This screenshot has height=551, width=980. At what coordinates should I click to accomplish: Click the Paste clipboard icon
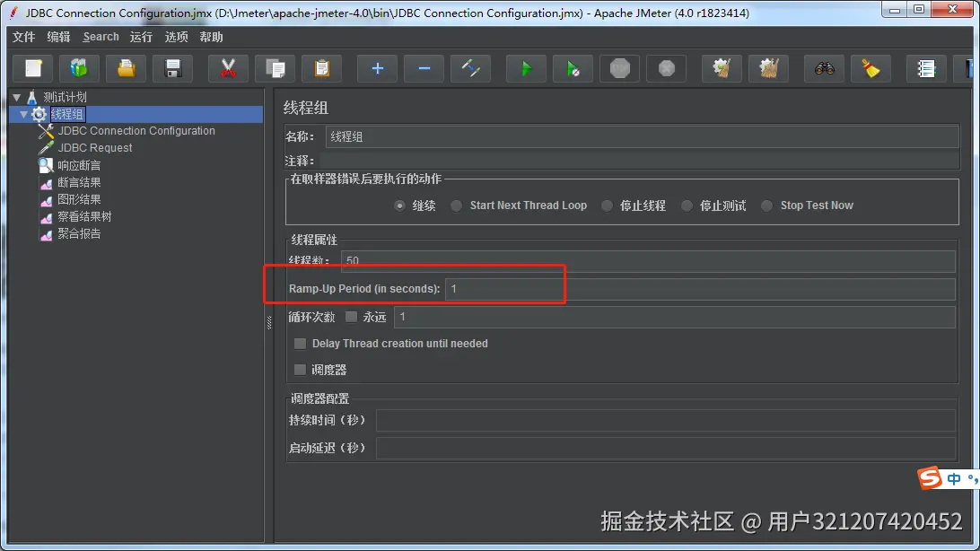322,68
